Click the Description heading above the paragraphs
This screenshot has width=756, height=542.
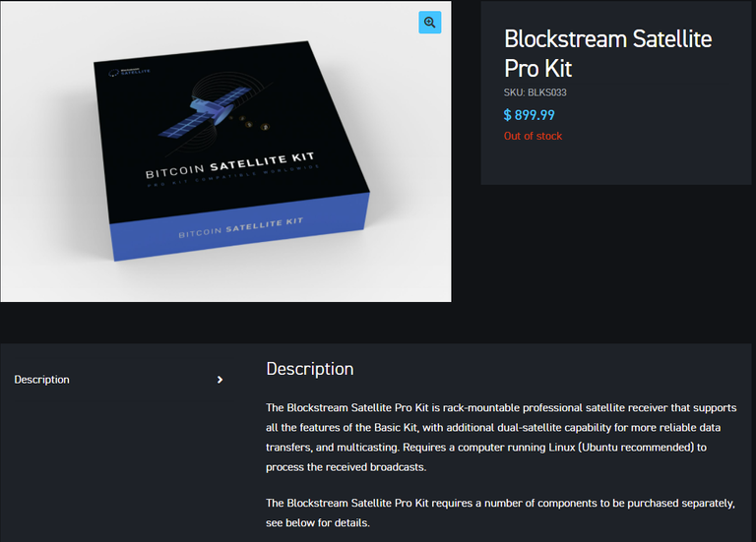(x=310, y=369)
